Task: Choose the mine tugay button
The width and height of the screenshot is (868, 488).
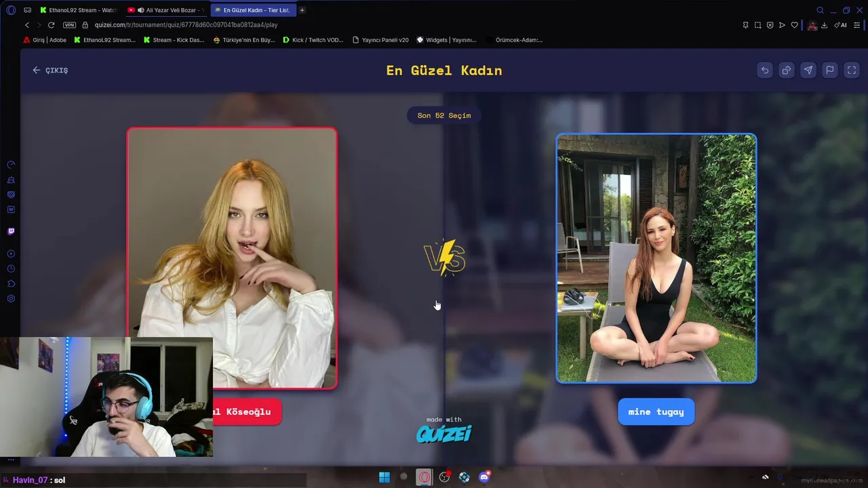Action: click(656, 411)
